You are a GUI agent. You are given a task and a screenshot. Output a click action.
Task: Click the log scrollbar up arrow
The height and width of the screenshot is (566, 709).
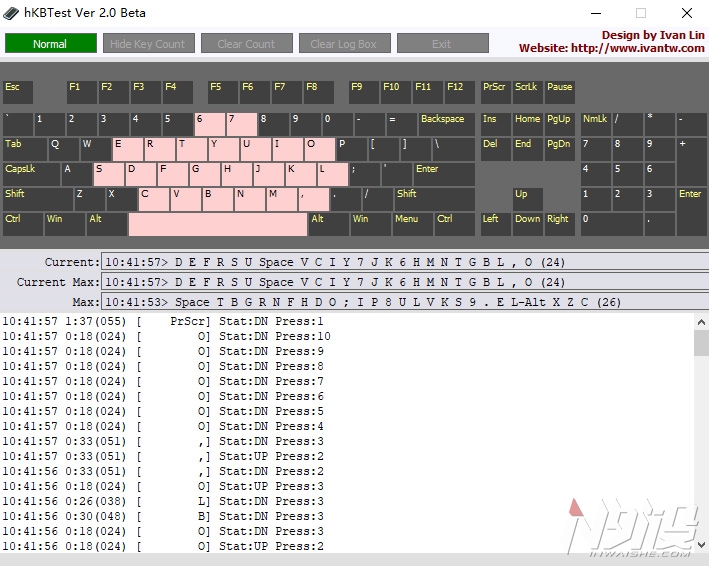pos(701,322)
